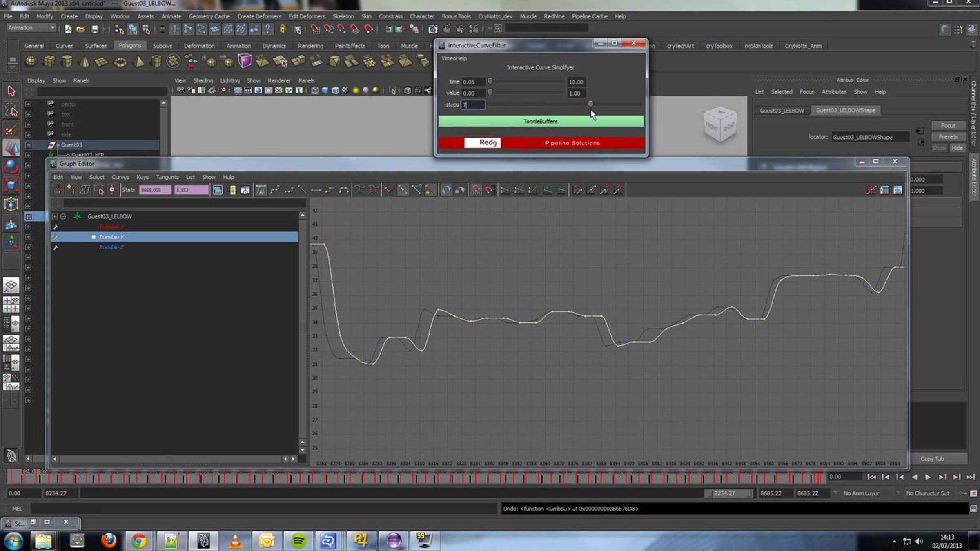
Task: Toggle the pin icon next to Translate Z
Action: [x=56, y=247]
